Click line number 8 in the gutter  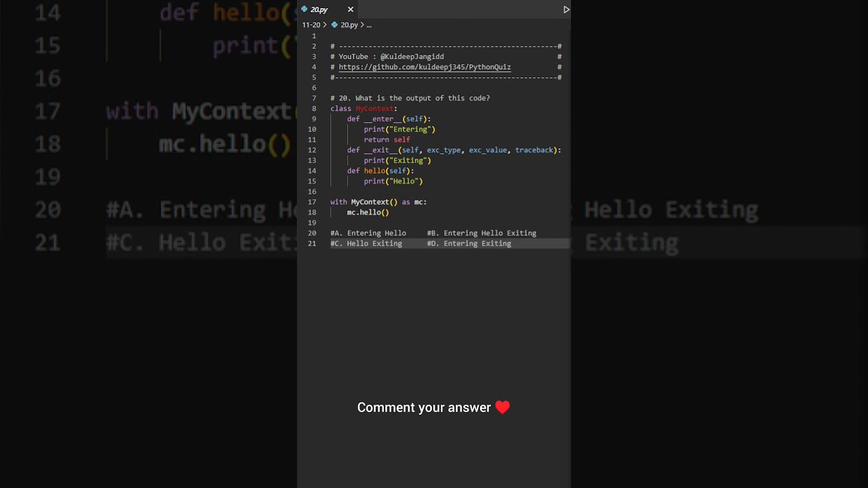tap(314, 108)
